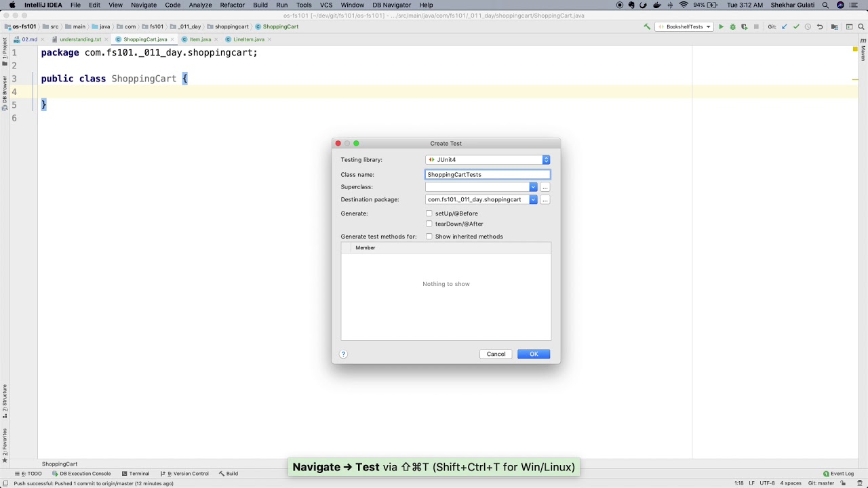Screen dimensions: 868x488
Task: Open the macOS Spotlight search icon
Action: click(827, 5)
